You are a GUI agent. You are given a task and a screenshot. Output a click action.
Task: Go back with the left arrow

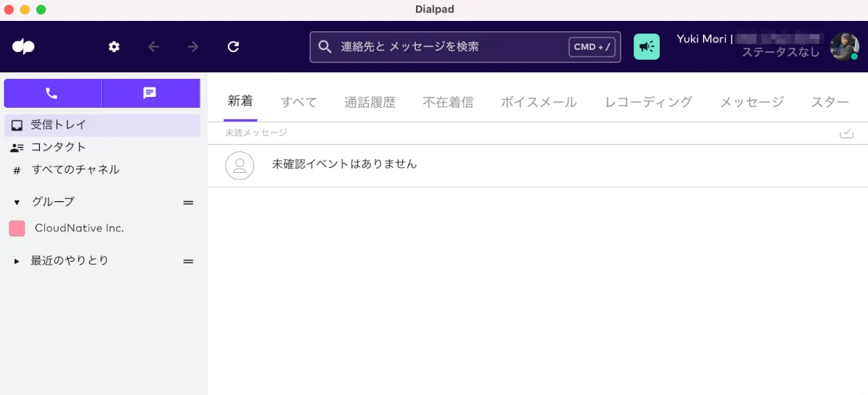[153, 47]
